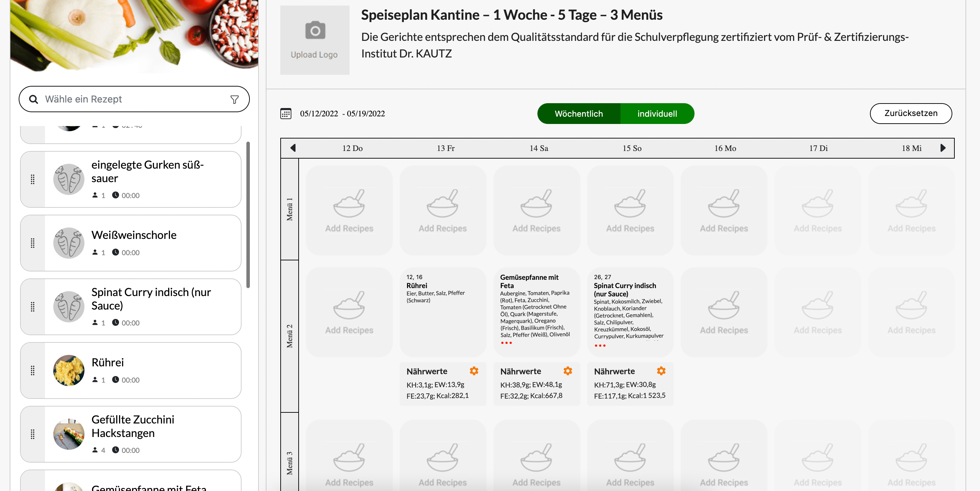
Task: Click the Wähle ein Rezept search field
Action: [134, 99]
